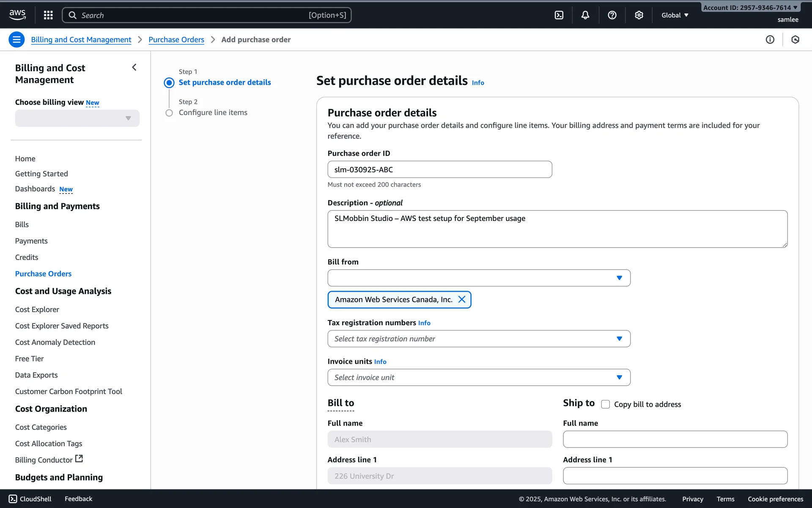
Task: Open the Select invoice unit dropdown
Action: (x=478, y=378)
